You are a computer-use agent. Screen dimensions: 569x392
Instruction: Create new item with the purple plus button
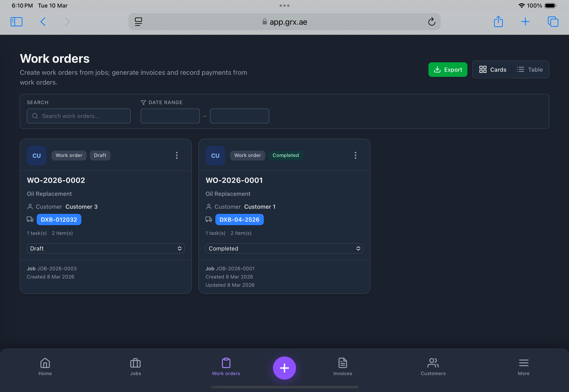pyautogui.click(x=284, y=368)
